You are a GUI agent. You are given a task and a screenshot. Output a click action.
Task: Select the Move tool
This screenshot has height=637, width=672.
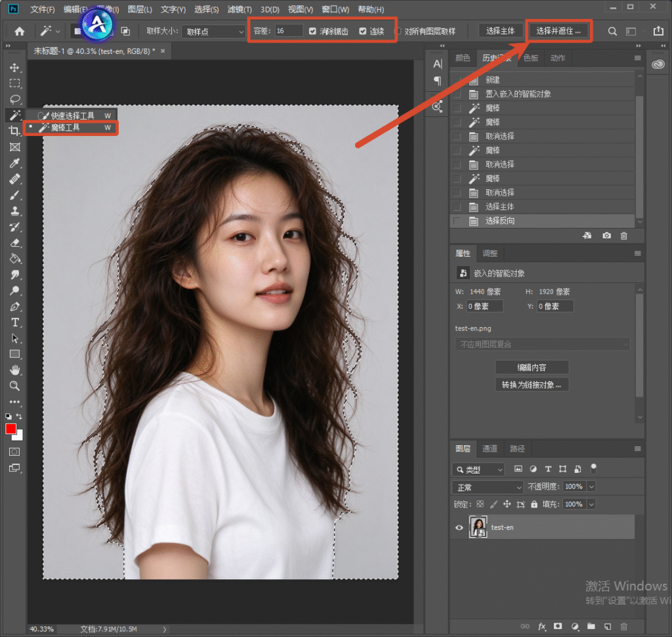(14, 68)
